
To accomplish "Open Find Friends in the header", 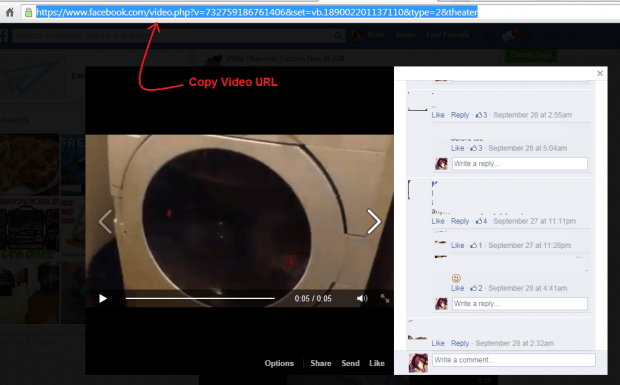I will (x=447, y=35).
